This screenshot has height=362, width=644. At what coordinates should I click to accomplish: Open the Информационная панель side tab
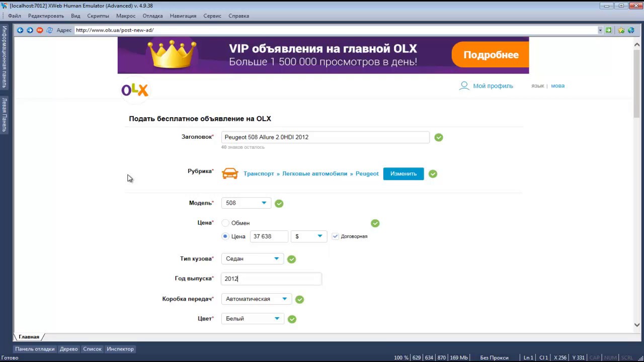(4, 57)
